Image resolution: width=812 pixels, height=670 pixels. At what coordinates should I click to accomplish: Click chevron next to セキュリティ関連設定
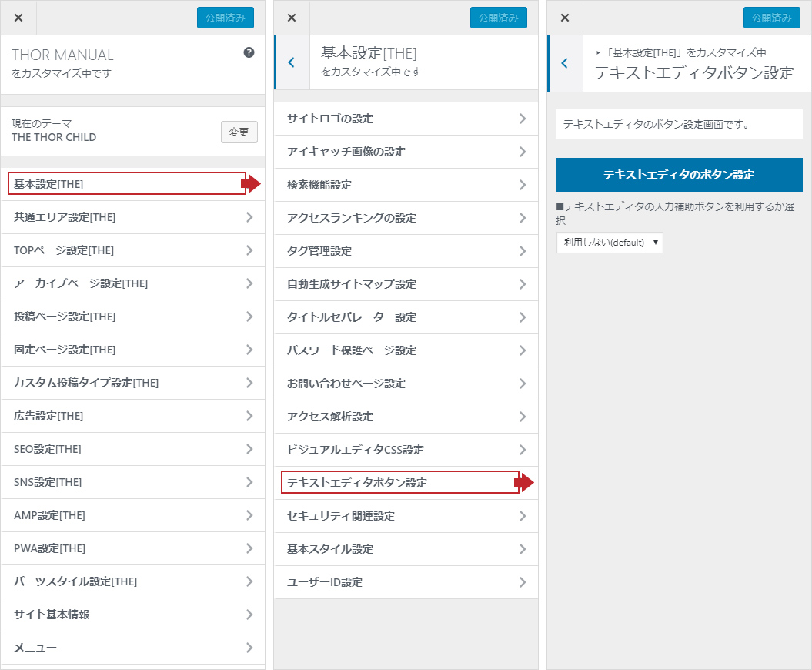click(x=522, y=516)
